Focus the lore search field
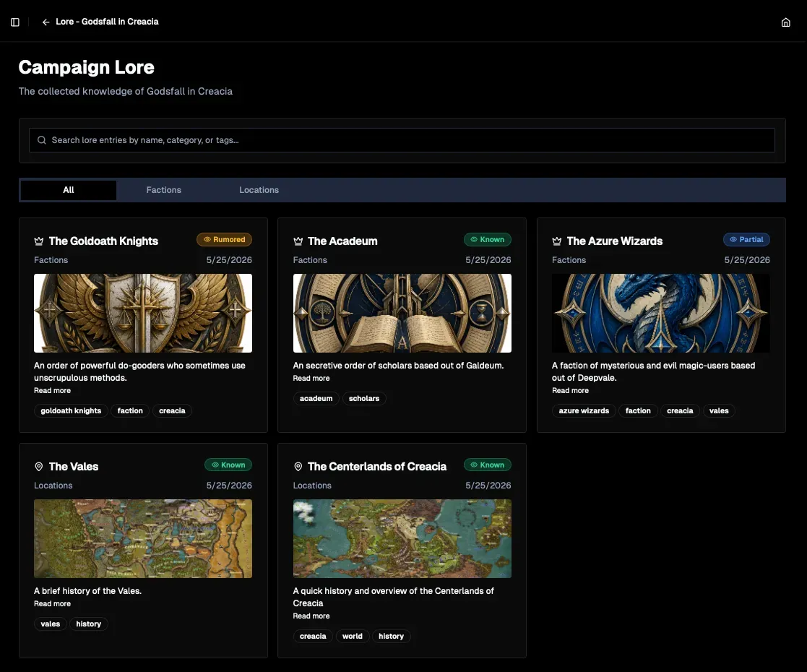This screenshot has height=672, width=807. pyautogui.click(x=402, y=140)
